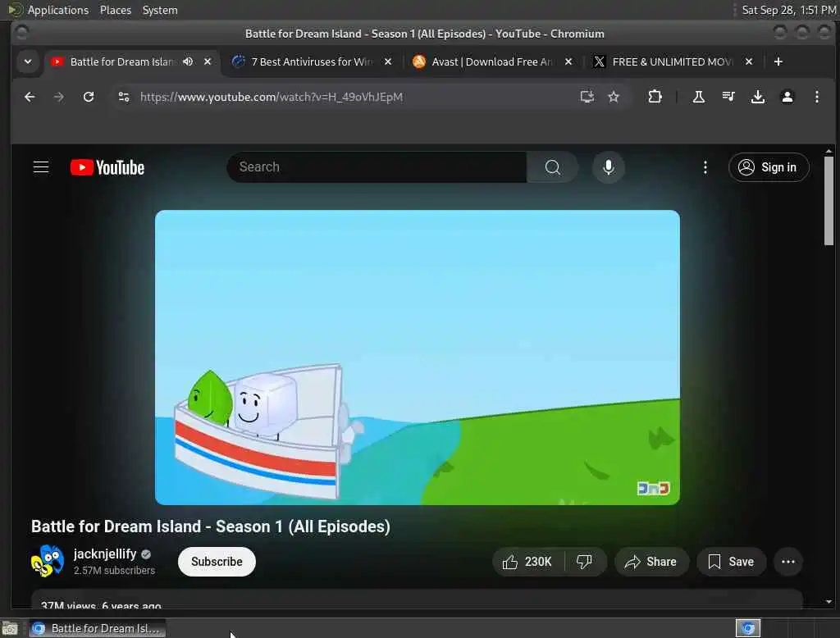The width and height of the screenshot is (840, 638).
Task: Share the video
Action: 651,562
